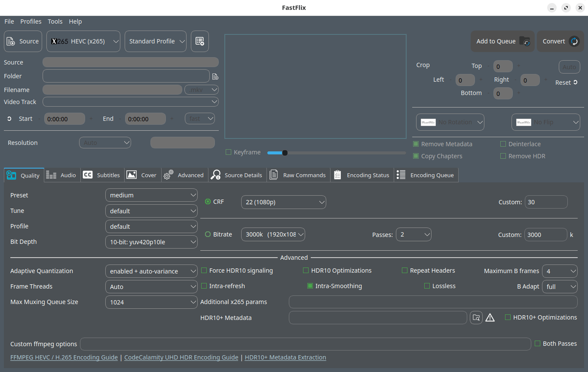View the Raw Commands tab
588x372 pixels.
coord(298,175)
